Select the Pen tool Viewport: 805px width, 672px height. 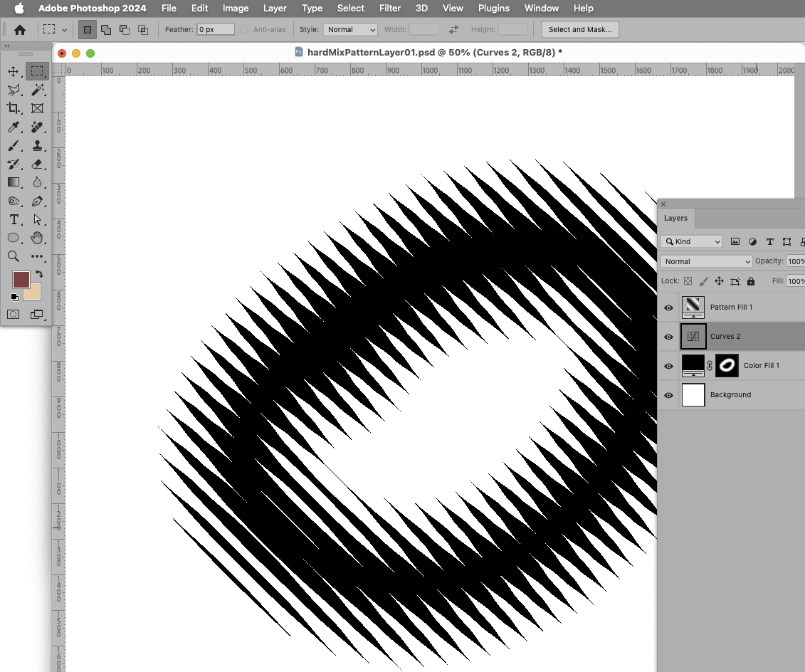pyautogui.click(x=37, y=201)
